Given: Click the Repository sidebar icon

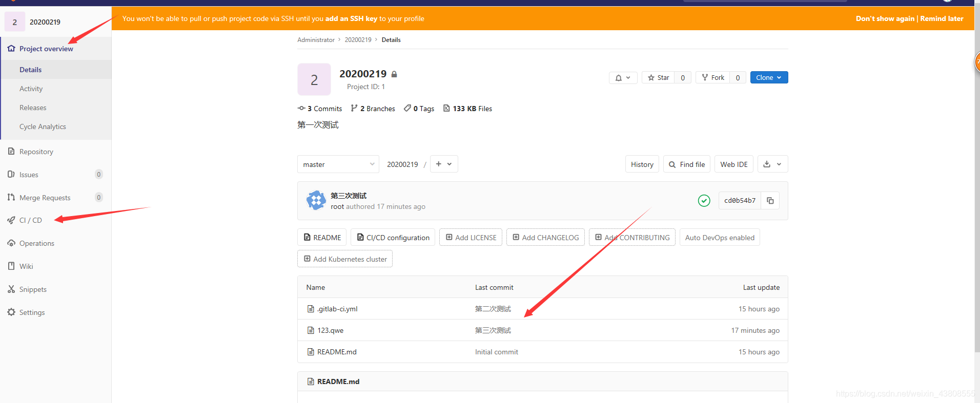Looking at the screenshot, I should point(11,151).
